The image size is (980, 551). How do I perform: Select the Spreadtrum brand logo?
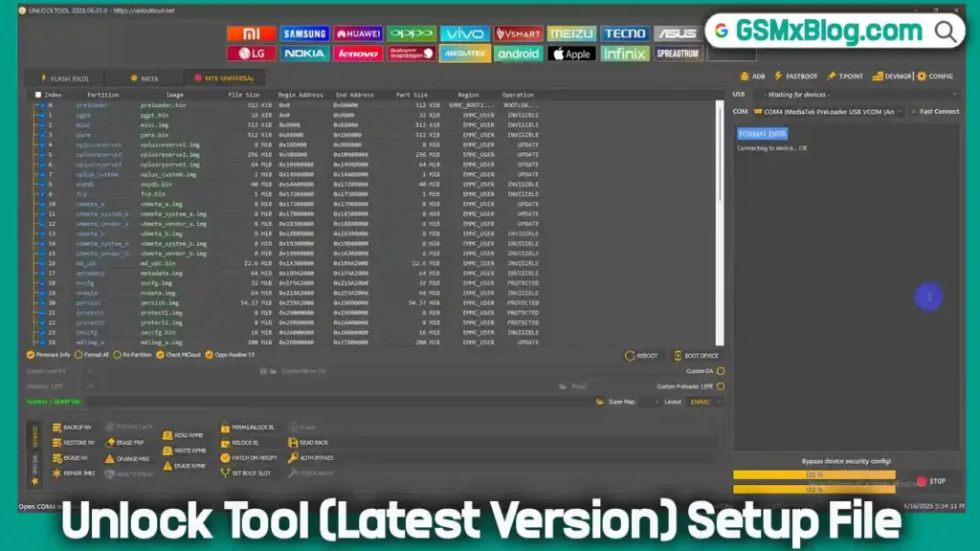click(679, 54)
